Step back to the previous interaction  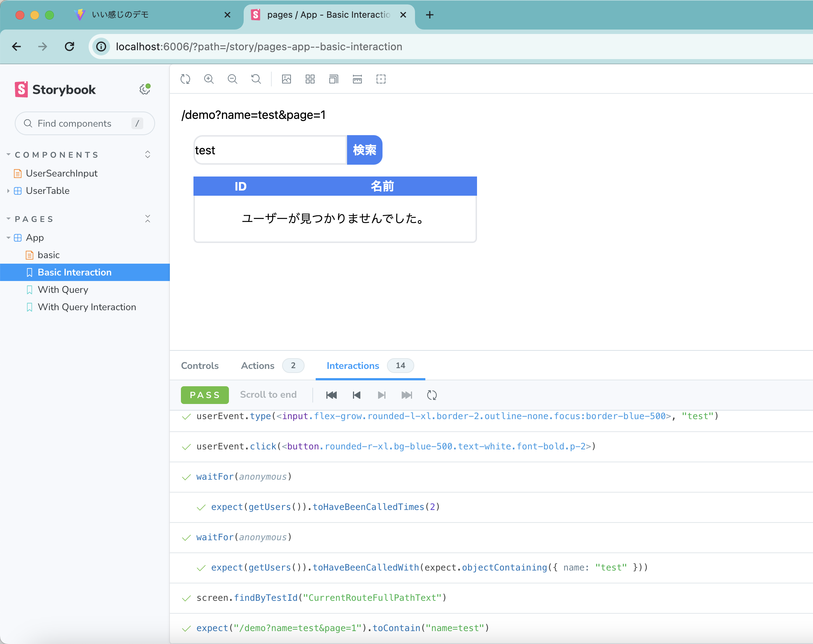pyautogui.click(x=357, y=395)
